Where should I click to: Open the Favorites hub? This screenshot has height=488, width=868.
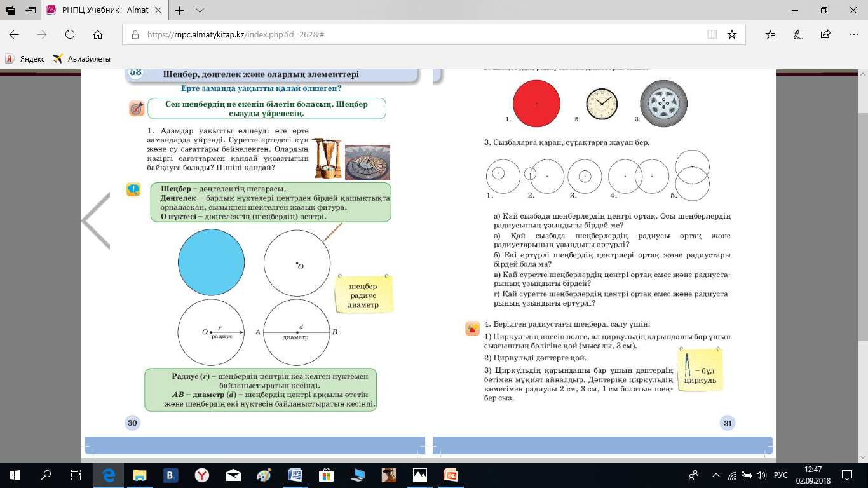tap(771, 35)
